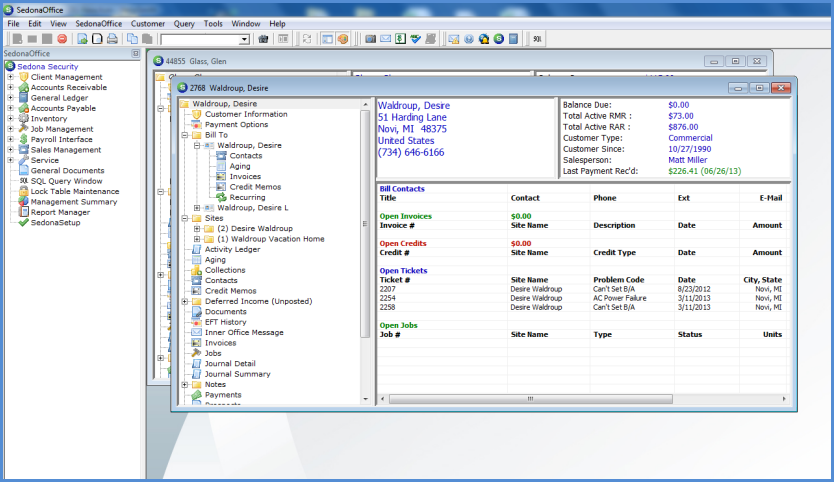Open Customer Information in the tree

[246, 114]
